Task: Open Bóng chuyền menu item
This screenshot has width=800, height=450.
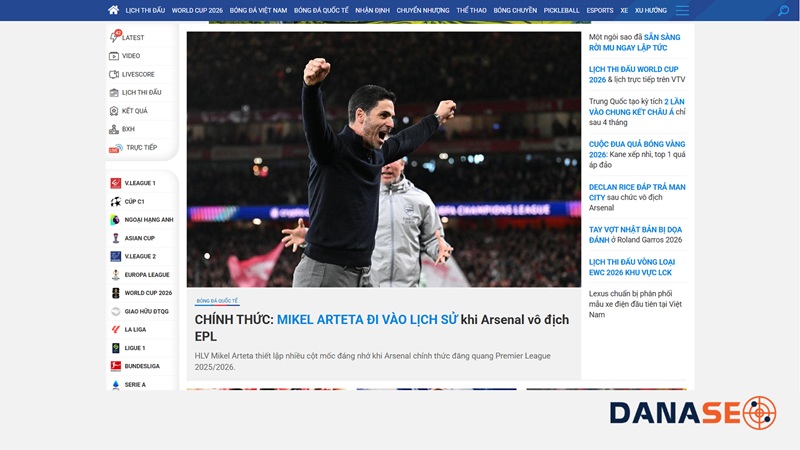Action: click(515, 10)
